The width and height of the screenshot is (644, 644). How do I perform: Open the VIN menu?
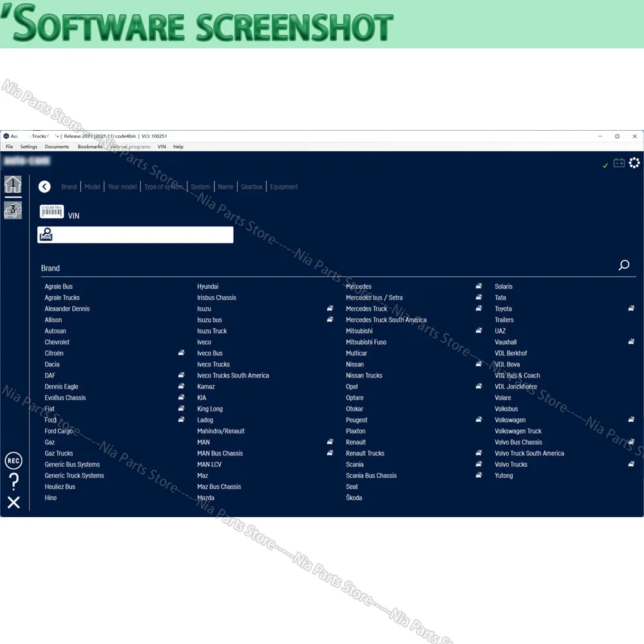162,147
